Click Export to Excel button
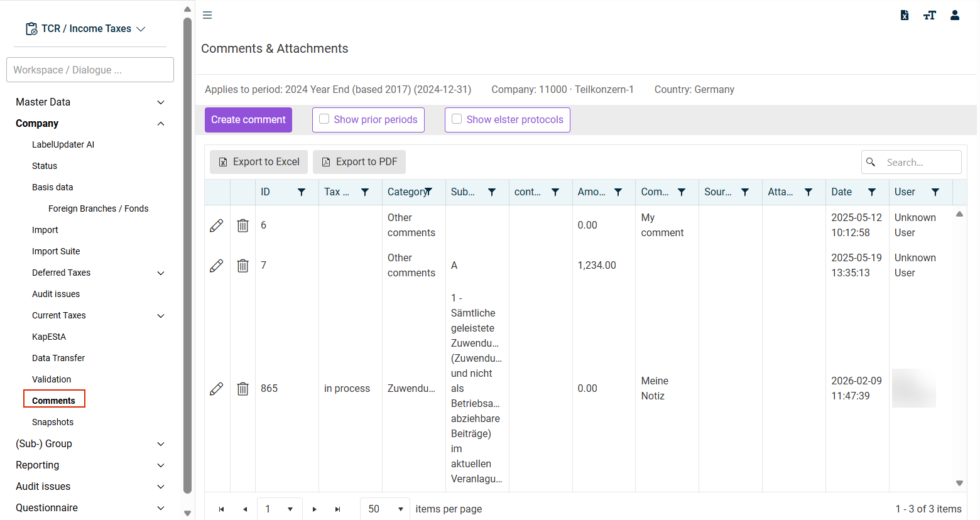980x520 pixels. point(259,162)
